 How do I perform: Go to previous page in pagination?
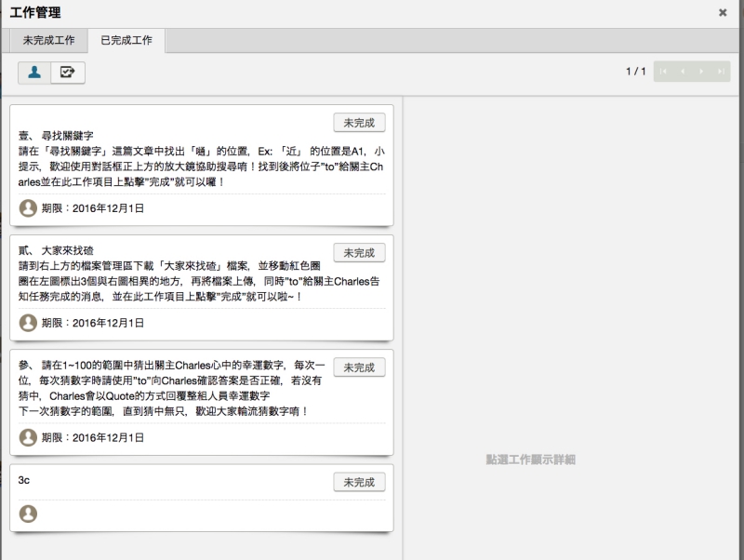(x=683, y=72)
